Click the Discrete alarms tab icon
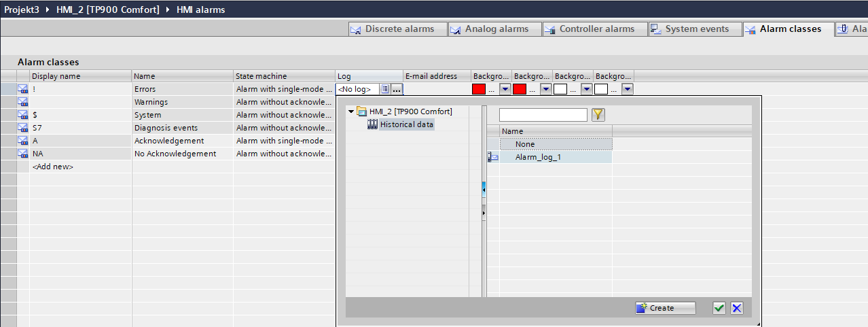This screenshot has width=868, height=327. [357, 29]
